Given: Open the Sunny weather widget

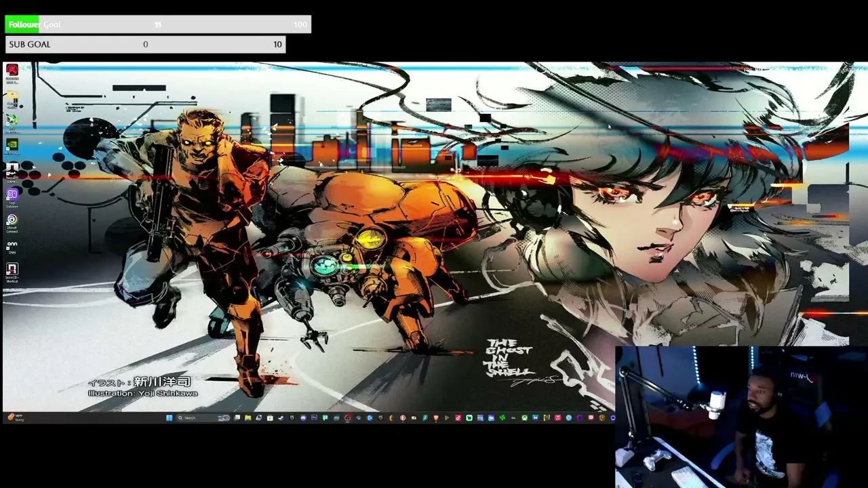Looking at the screenshot, I should pos(15,418).
